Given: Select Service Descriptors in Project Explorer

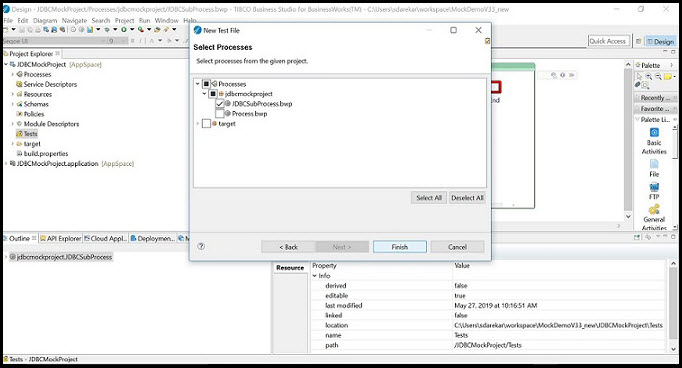Looking at the screenshot, I should (50, 84).
